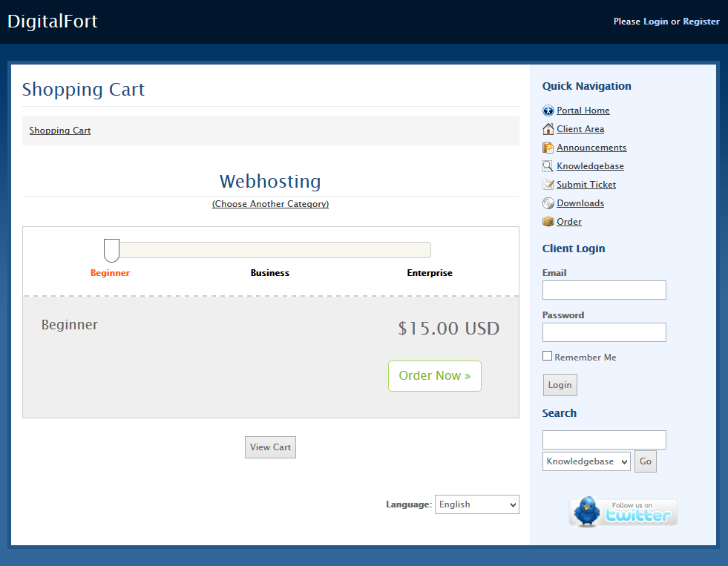Select the Enterprise plan label
The height and width of the screenshot is (566, 728).
[430, 273]
